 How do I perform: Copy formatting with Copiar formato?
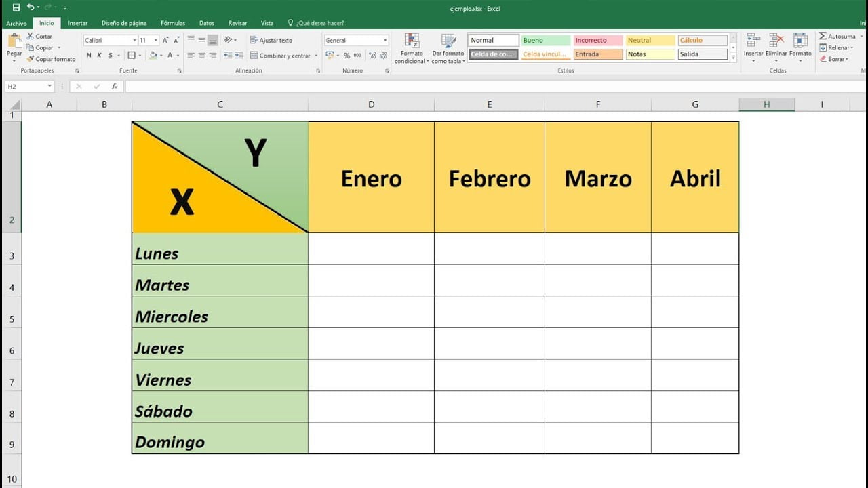52,59
